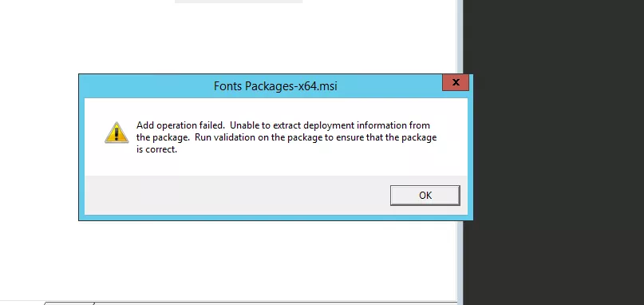Click the 'is correct.' text line
This screenshot has width=644, height=305.
click(x=156, y=149)
